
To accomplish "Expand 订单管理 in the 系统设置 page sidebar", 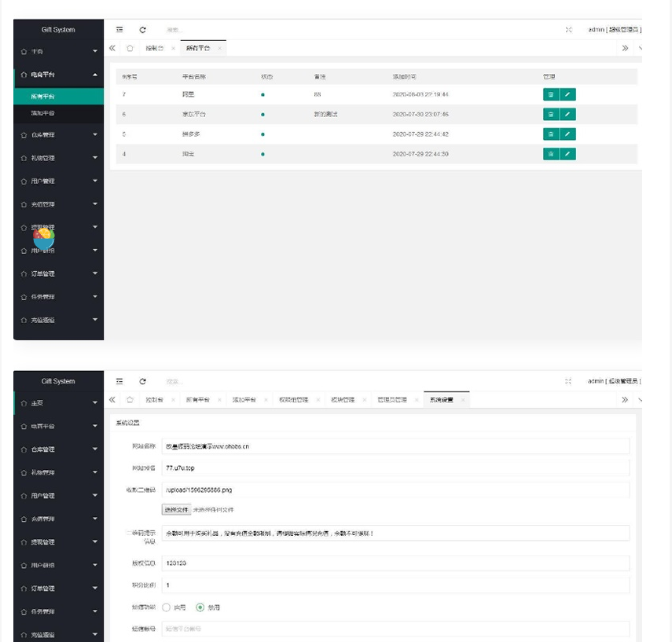I will [58, 589].
